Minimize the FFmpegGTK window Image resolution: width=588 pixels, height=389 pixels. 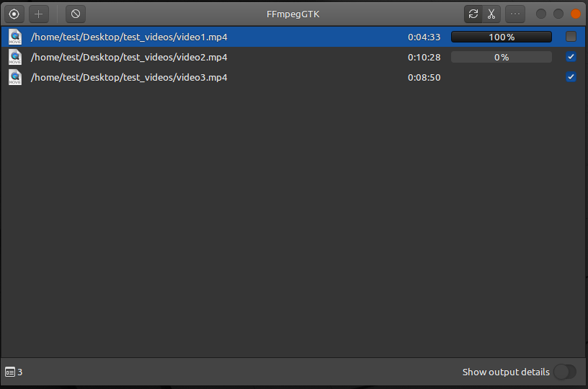540,14
